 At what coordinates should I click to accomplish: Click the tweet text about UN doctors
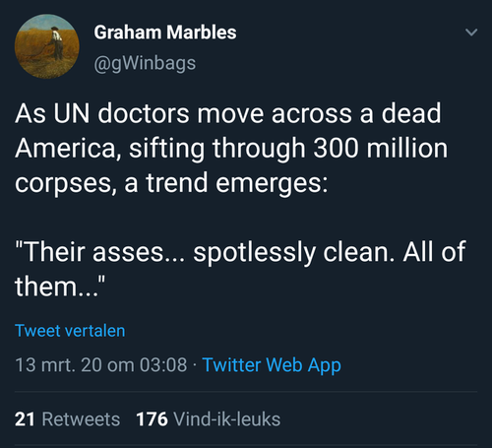click(231, 148)
